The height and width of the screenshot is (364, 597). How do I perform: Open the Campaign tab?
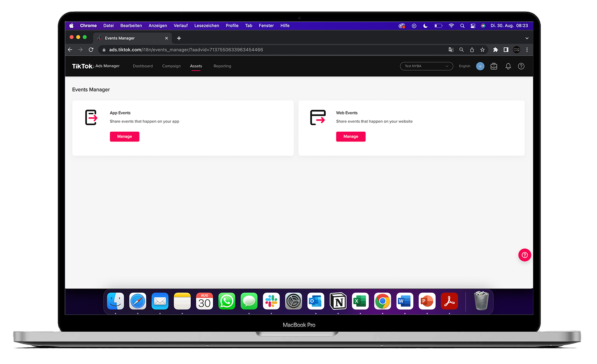pyautogui.click(x=171, y=66)
